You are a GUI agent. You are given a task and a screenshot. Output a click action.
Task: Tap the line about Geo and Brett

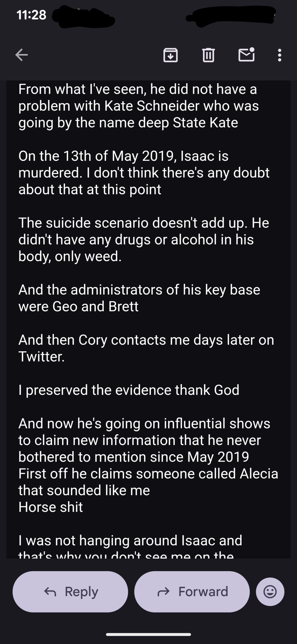click(x=139, y=298)
